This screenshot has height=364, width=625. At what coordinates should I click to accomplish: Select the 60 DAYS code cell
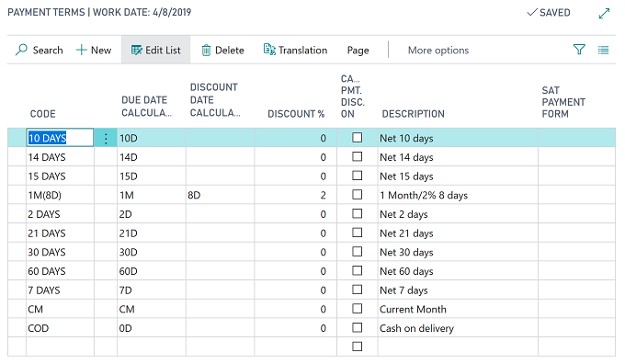60,271
